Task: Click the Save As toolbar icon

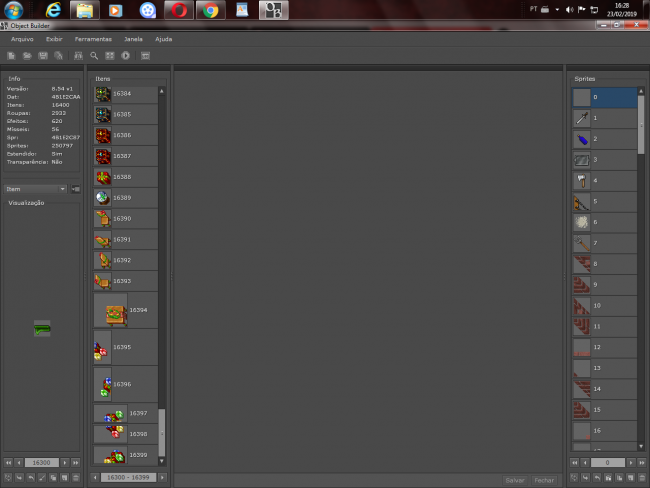Action: [x=58, y=56]
